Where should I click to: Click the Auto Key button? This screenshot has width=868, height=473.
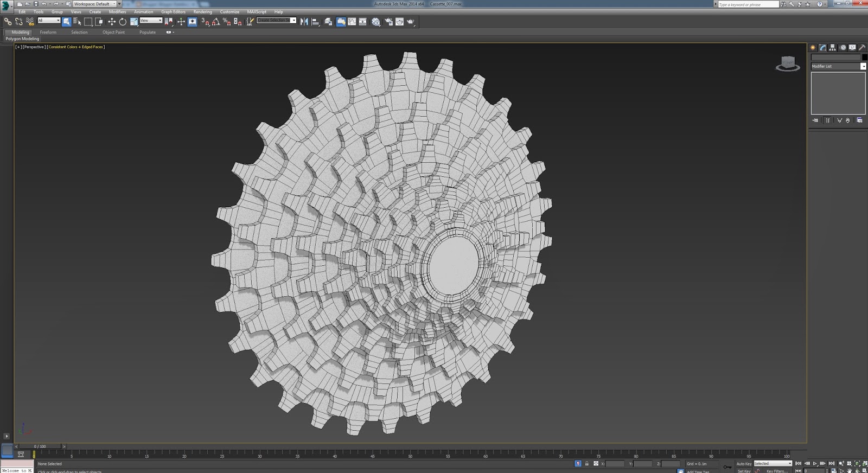click(744, 464)
